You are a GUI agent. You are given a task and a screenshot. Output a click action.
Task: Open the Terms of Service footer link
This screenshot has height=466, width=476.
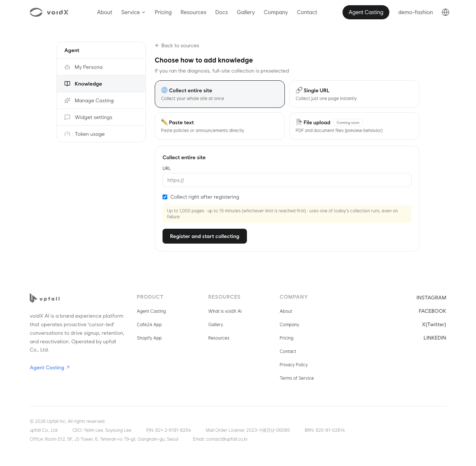point(297,378)
